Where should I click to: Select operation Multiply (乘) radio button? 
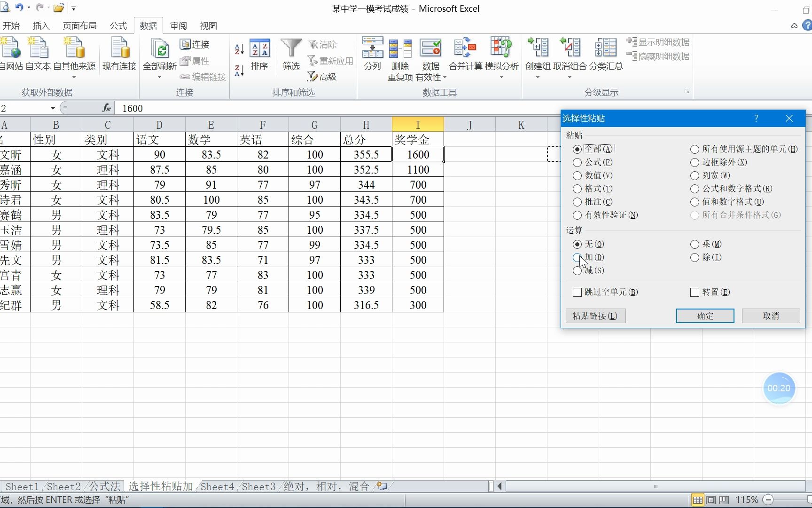click(x=695, y=244)
